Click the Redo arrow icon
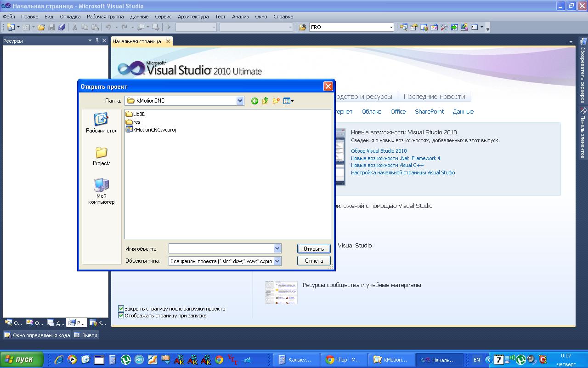Viewport: 588px width, 368px height. (x=124, y=27)
